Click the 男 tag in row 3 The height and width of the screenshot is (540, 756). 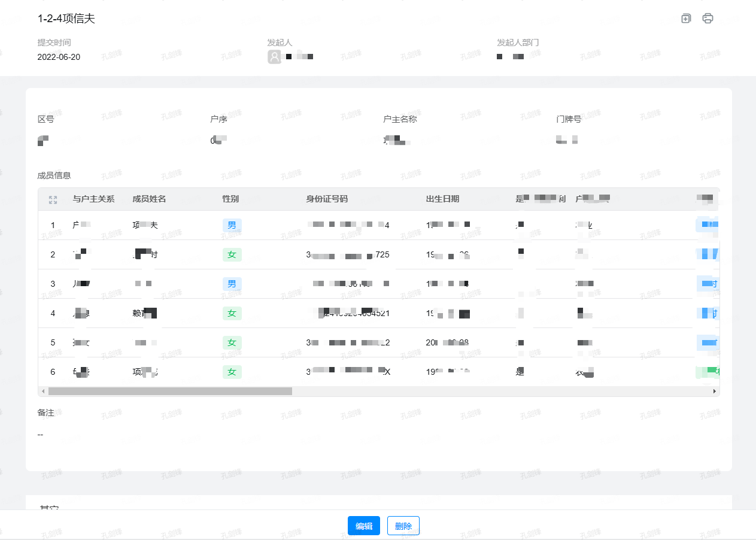(x=232, y=284)
